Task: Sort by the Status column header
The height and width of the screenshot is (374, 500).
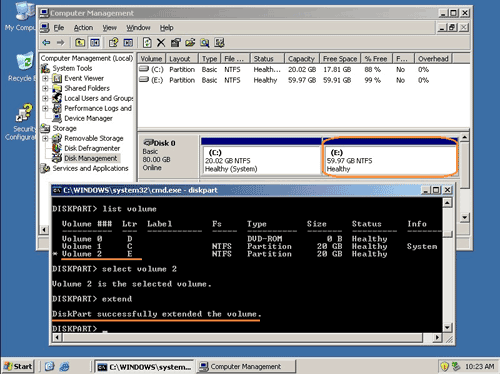Action: pyautogui.click(x=267, y=59)
